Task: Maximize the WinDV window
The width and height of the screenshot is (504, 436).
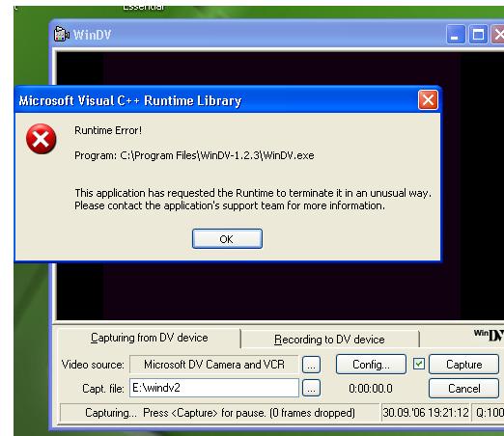Action: 478,35
